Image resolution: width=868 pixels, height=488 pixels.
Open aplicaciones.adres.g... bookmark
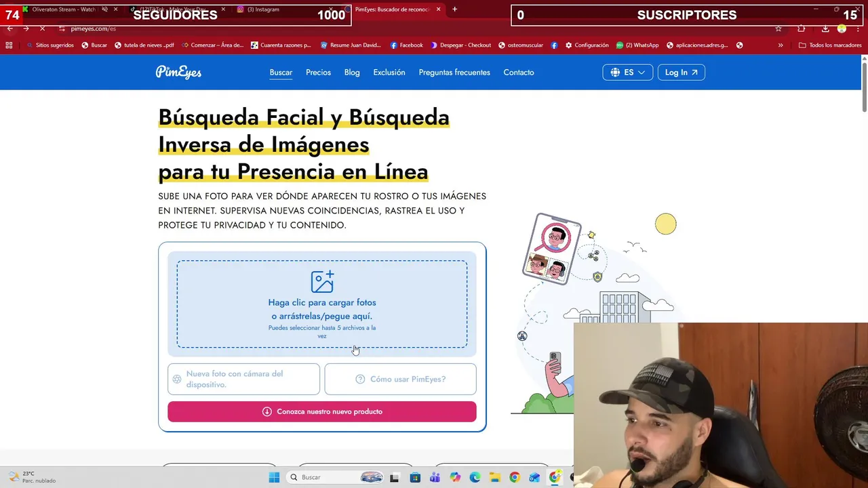(697, 45)
